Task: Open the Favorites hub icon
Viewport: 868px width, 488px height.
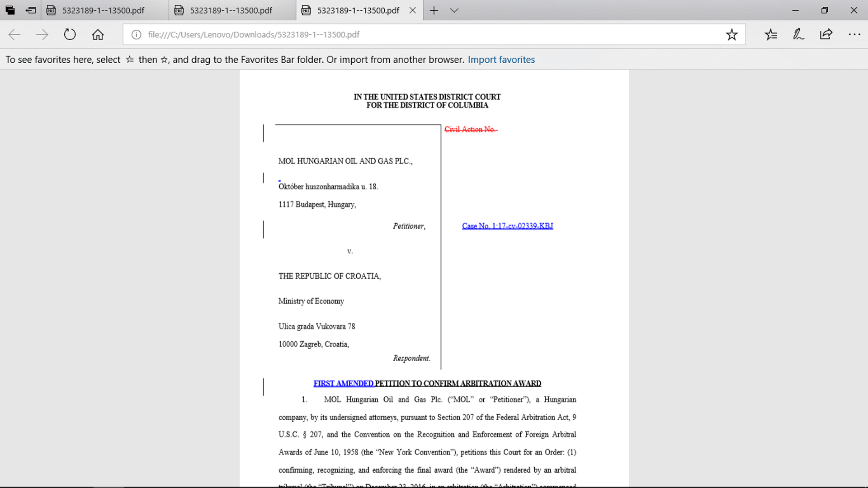Action: point(771,35)
